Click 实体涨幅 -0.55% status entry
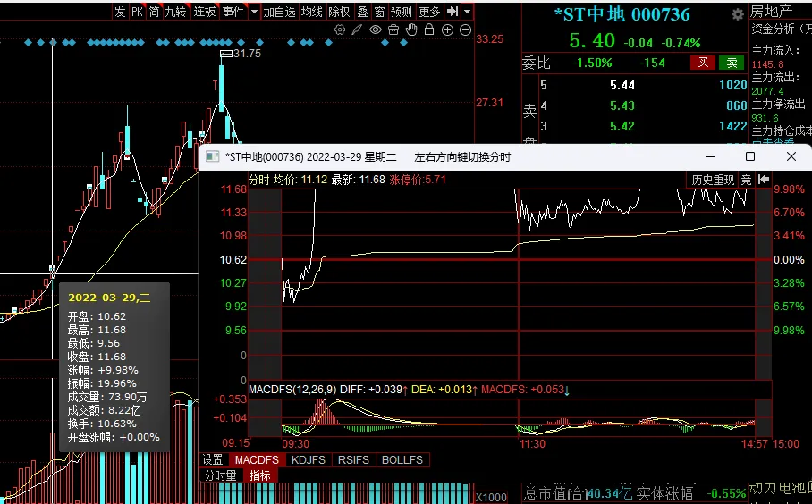Image resolution: width=812 pixels, height=504 pixels. 691,493
